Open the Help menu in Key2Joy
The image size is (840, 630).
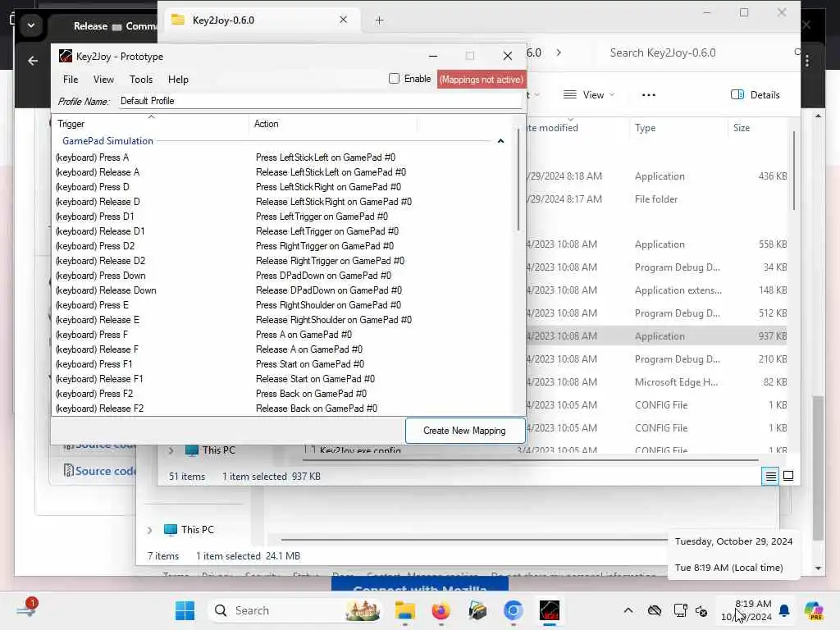click(x=178, y=80)
